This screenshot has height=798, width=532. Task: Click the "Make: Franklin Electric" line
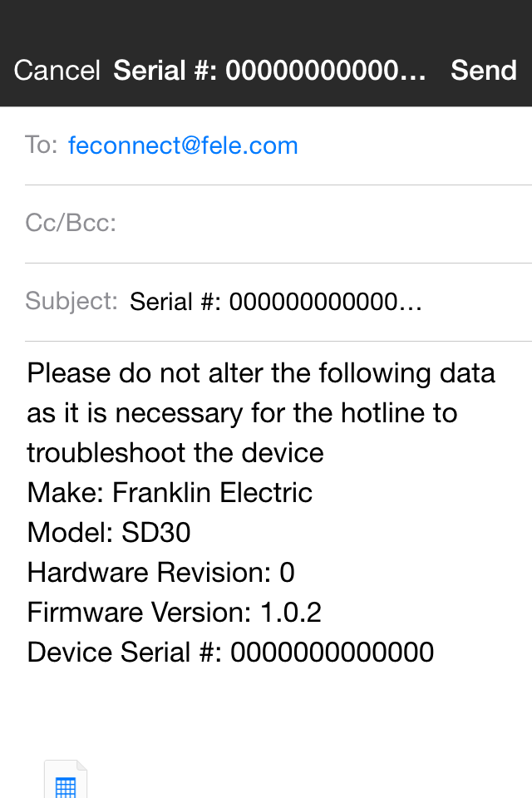coord(170,492)
